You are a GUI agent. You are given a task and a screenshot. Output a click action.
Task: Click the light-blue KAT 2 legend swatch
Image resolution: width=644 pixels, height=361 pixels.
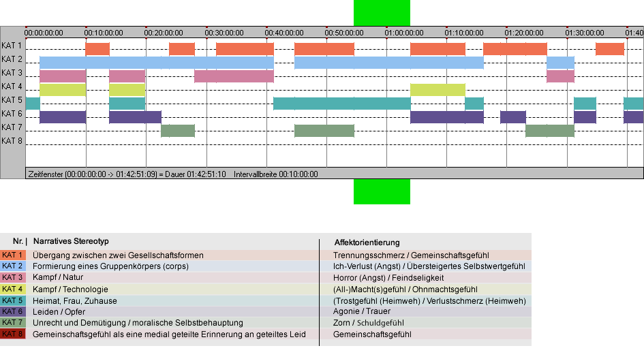tap(13, 266)
